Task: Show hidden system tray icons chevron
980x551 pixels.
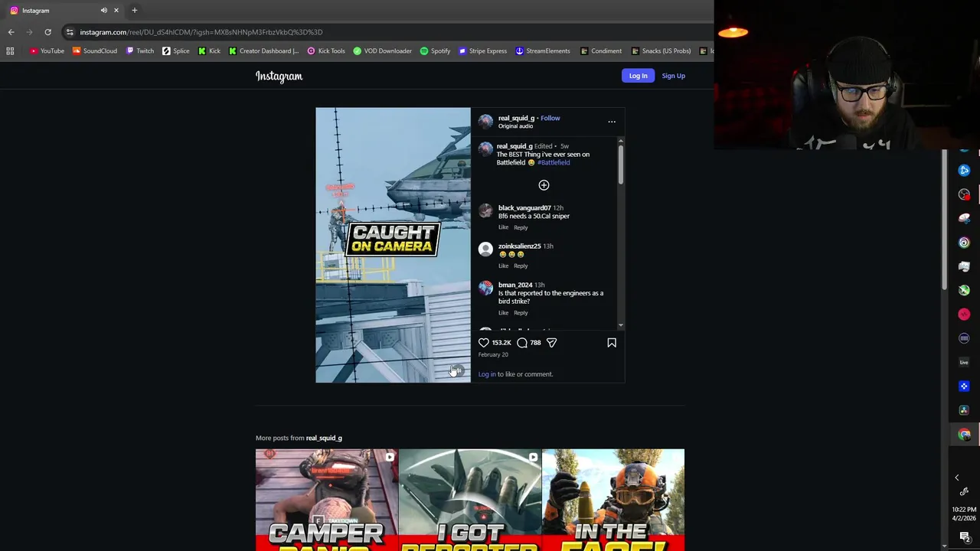Action: click(x=956, y=478)
